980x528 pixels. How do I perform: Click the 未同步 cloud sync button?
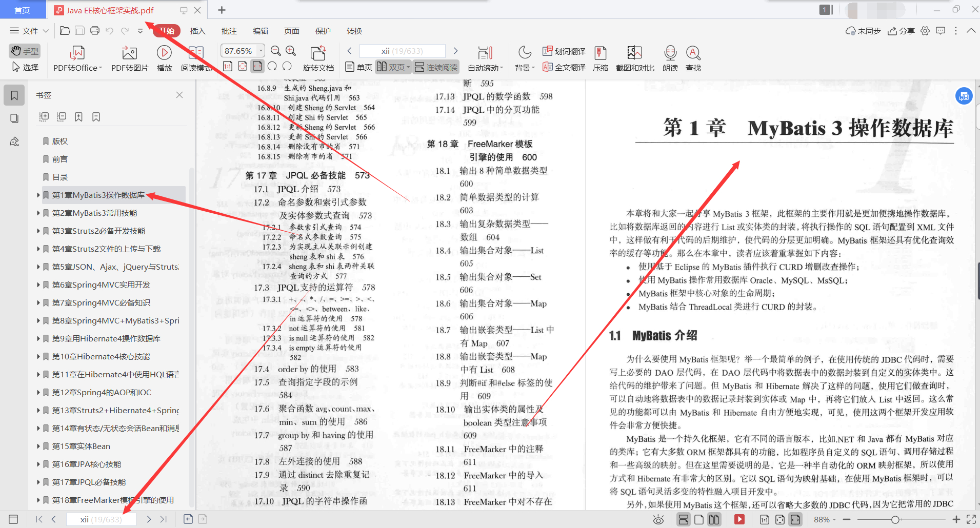coord(863,31)
